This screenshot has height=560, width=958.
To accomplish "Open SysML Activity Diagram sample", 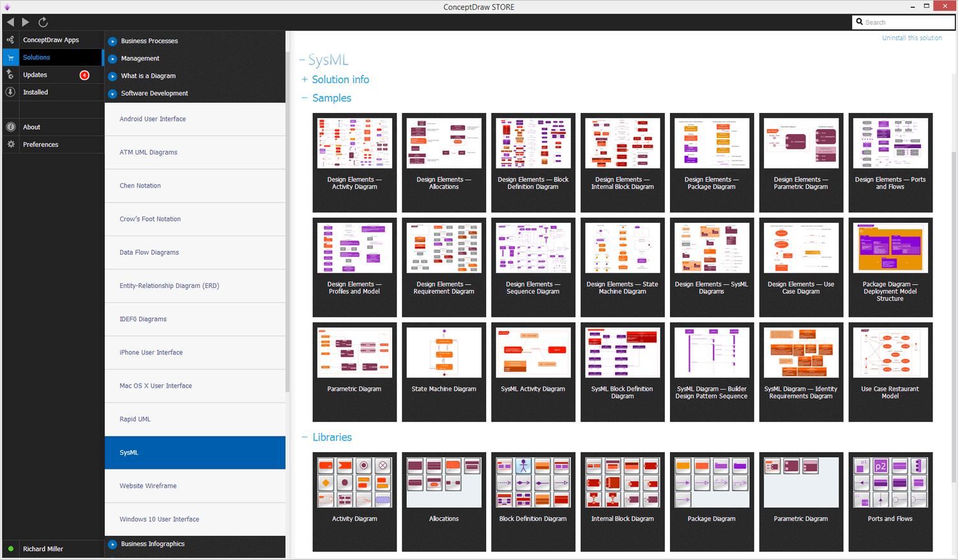I will coord(533,372).
